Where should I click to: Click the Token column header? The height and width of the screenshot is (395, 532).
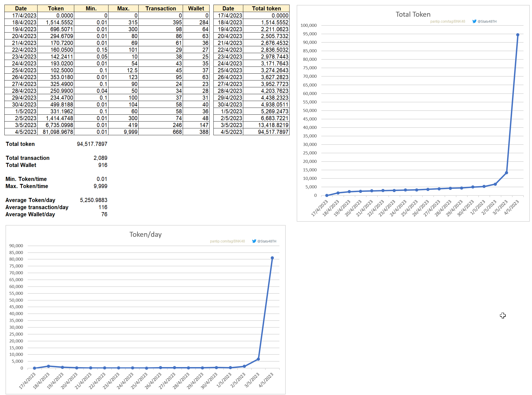point(56,8)
